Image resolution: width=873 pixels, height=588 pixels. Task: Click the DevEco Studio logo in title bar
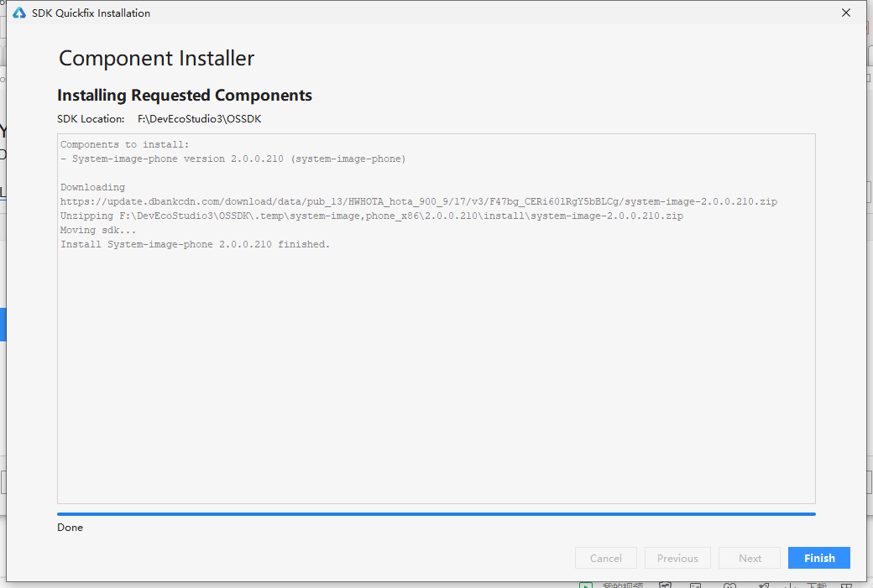point(19,13)
